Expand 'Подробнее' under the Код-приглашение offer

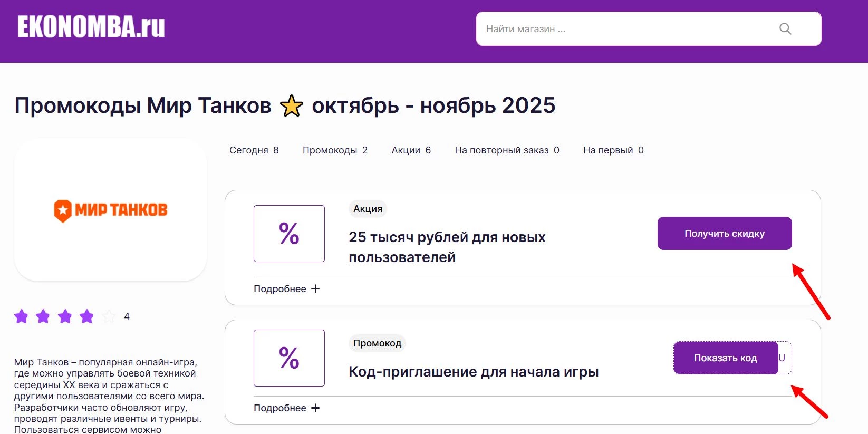(286, 408)
